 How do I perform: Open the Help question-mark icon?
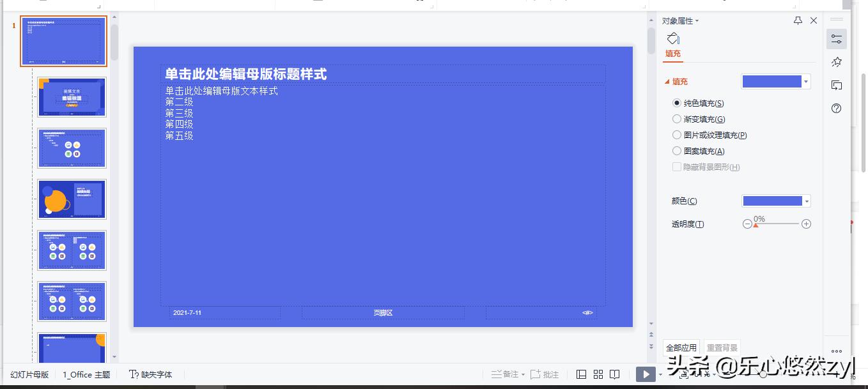(x=836, y=109)
